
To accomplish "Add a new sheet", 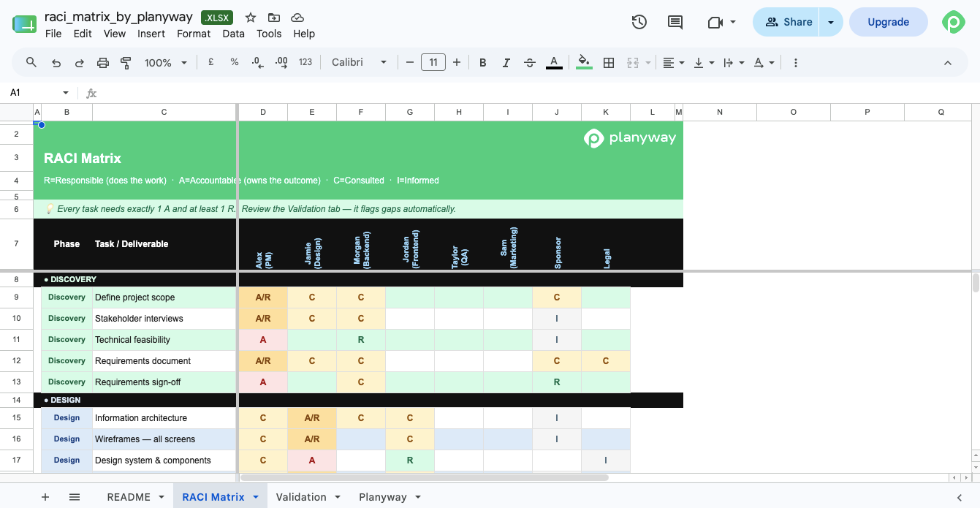I will pyautogui.click(x=45, y=497).
